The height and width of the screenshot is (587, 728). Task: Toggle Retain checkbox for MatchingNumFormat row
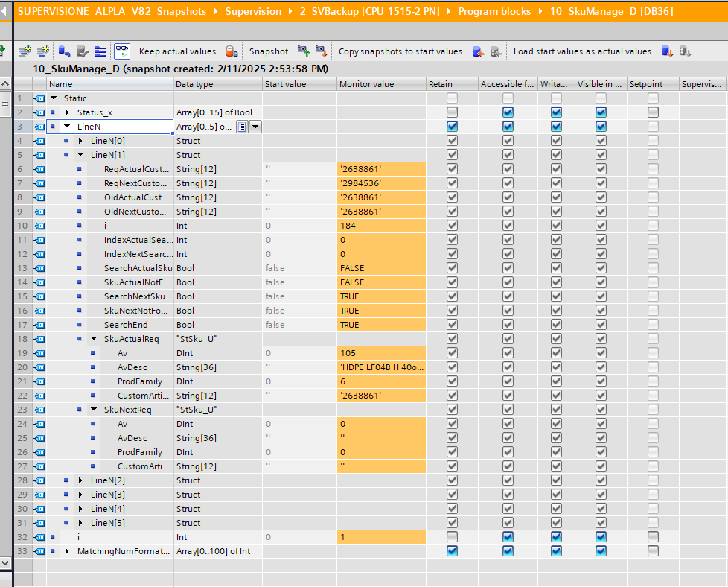pyautogui.click(x=452, y=550)
